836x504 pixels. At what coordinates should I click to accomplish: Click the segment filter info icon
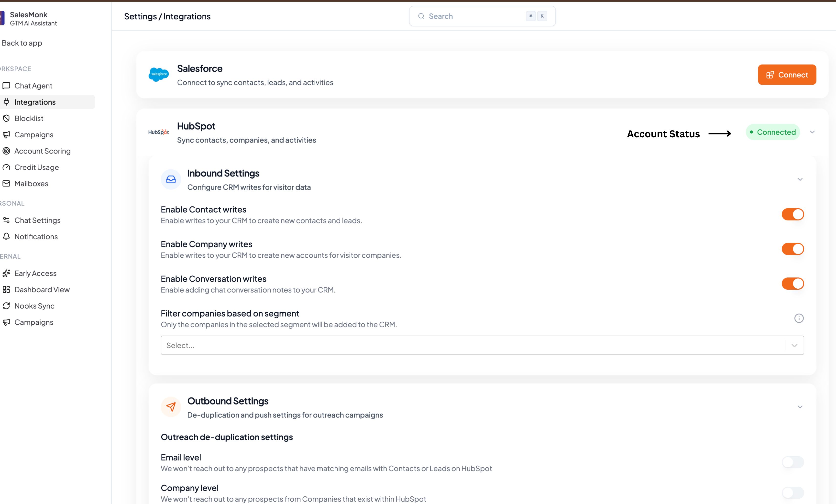coord(799,318)
